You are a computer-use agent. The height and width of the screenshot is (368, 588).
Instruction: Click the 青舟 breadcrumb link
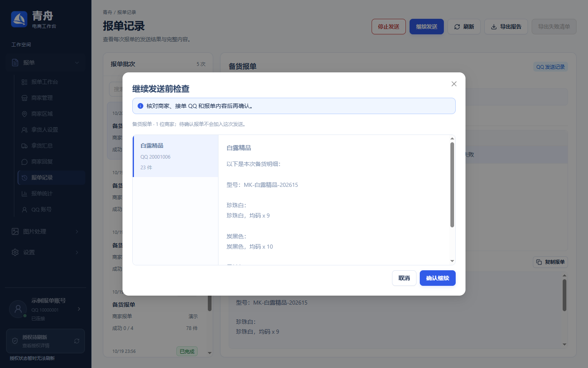tap(107, 12)
